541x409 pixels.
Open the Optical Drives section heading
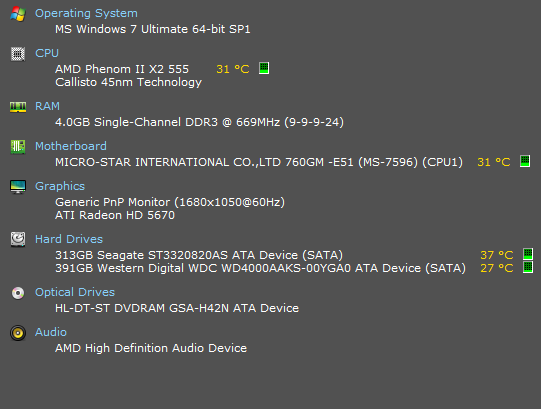[x=75, y=292]
